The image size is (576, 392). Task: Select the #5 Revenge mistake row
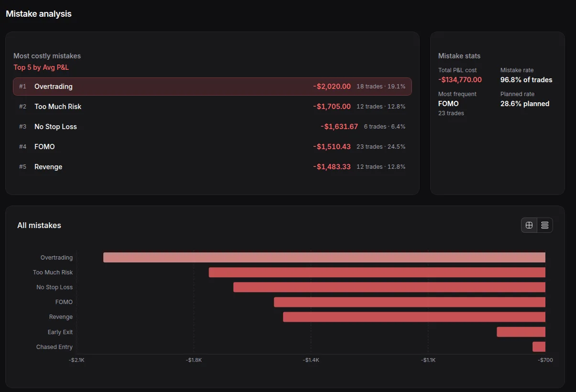(212, 167)
